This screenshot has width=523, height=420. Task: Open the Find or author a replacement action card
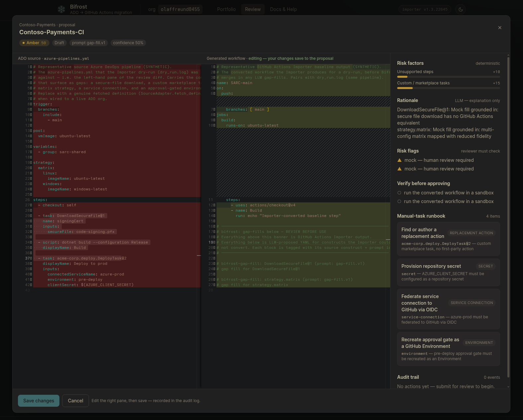click(x=448, y=239)
